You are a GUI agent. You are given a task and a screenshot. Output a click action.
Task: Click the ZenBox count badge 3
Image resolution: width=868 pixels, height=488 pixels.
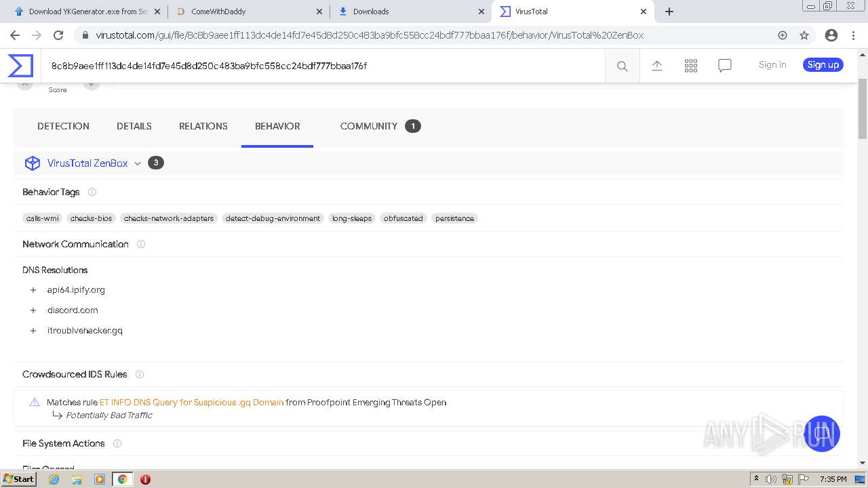[156, 163]
